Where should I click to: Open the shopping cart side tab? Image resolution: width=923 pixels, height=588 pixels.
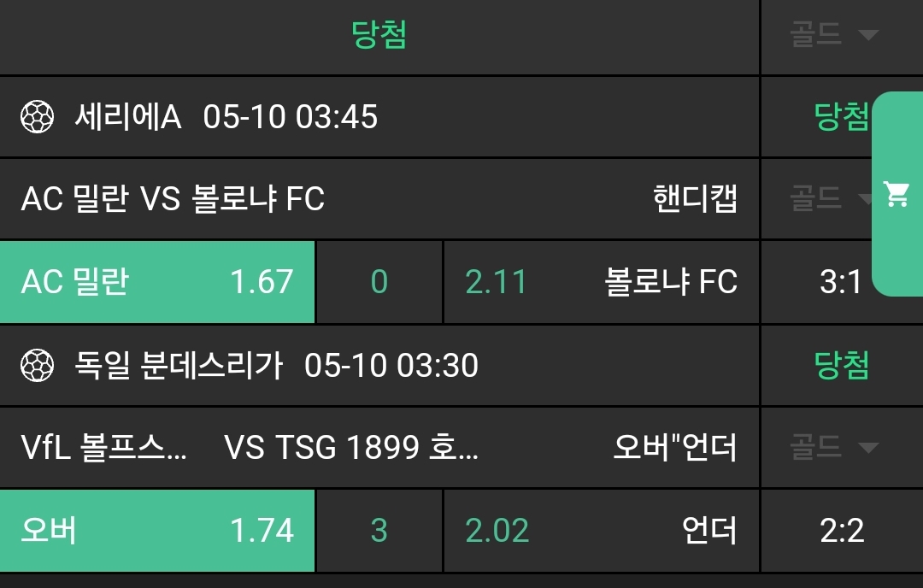point(897,194)
